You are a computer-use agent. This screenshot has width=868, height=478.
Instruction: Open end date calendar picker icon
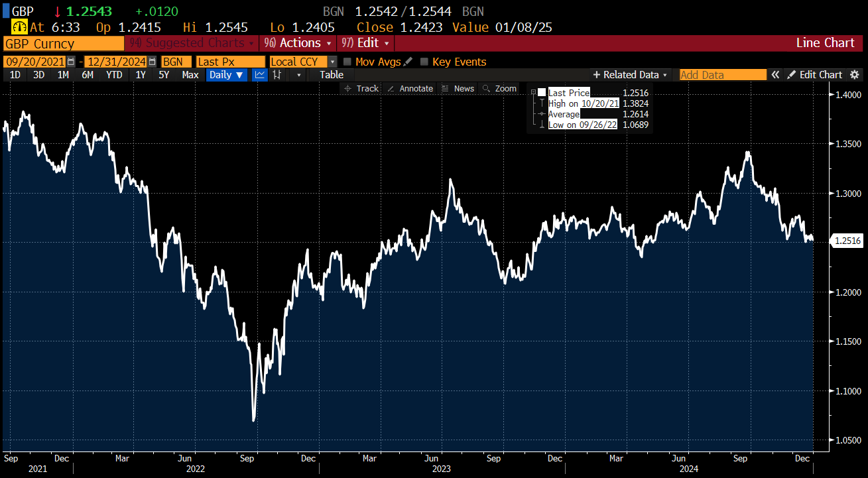coord(152,62)
